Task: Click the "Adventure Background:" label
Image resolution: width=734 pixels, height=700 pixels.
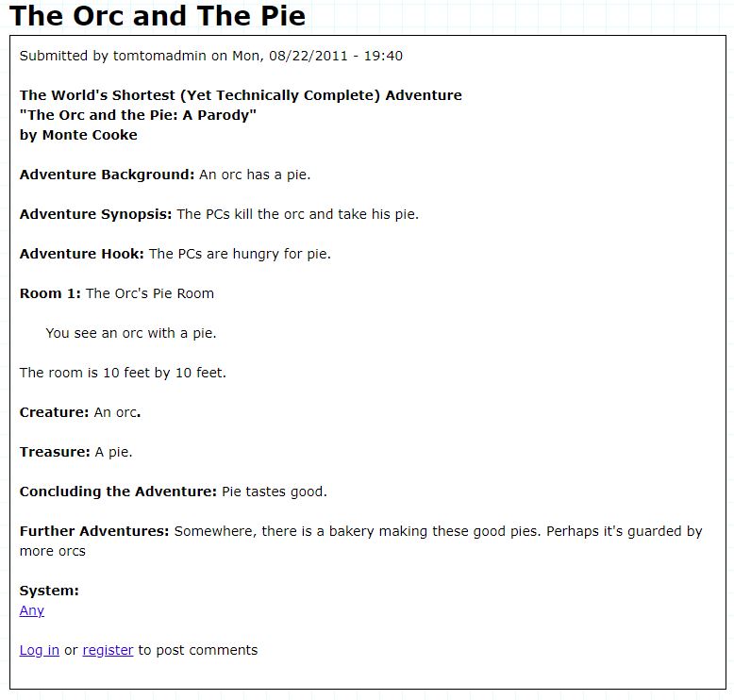Action: [107, 175]
